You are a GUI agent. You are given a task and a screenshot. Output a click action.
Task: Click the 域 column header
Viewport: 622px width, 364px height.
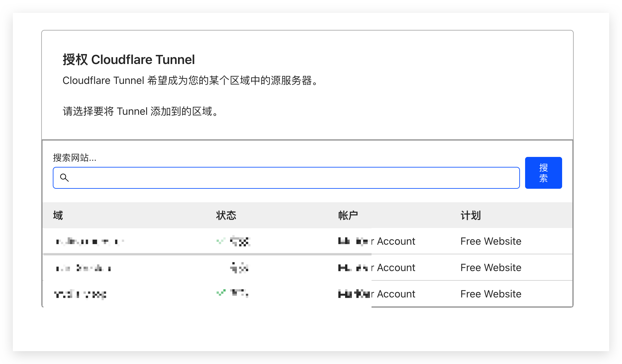58,215
